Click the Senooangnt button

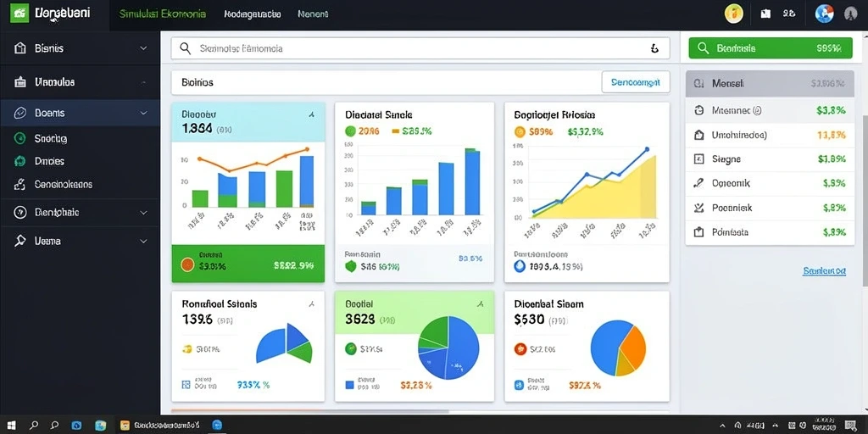point(636,82)
